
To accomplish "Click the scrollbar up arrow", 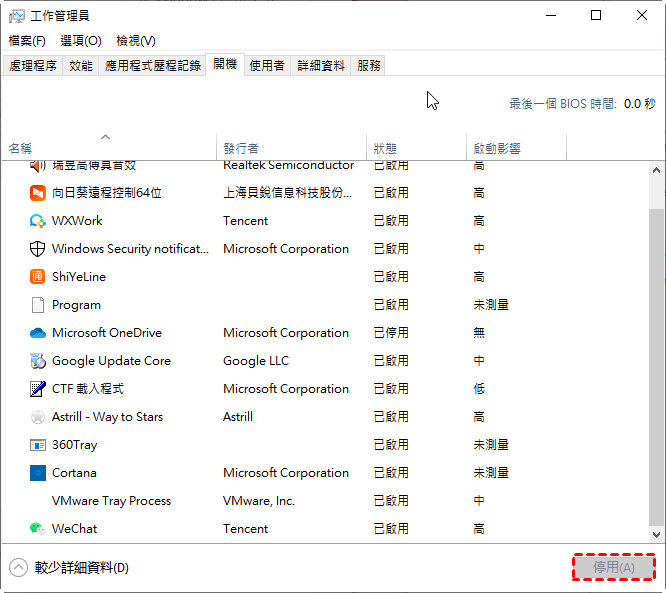I will click(x=656, y=170).
